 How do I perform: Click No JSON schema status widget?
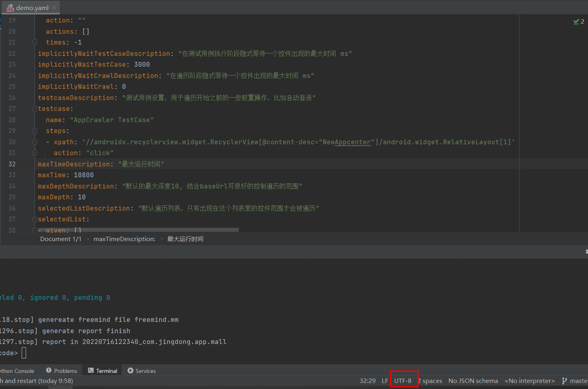[473, 381]
